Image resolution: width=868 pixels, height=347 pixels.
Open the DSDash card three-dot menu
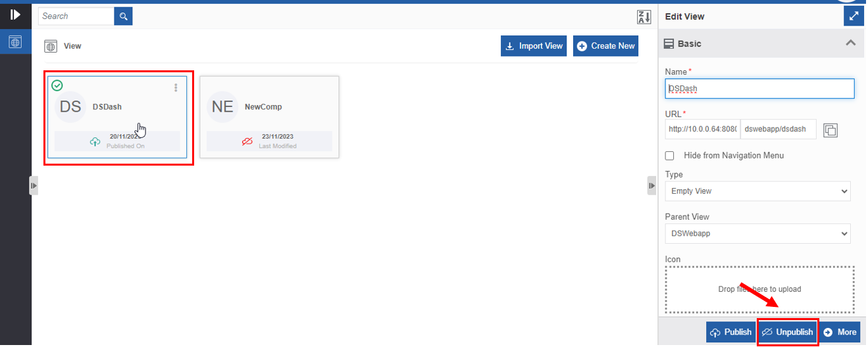coord(176,88)
